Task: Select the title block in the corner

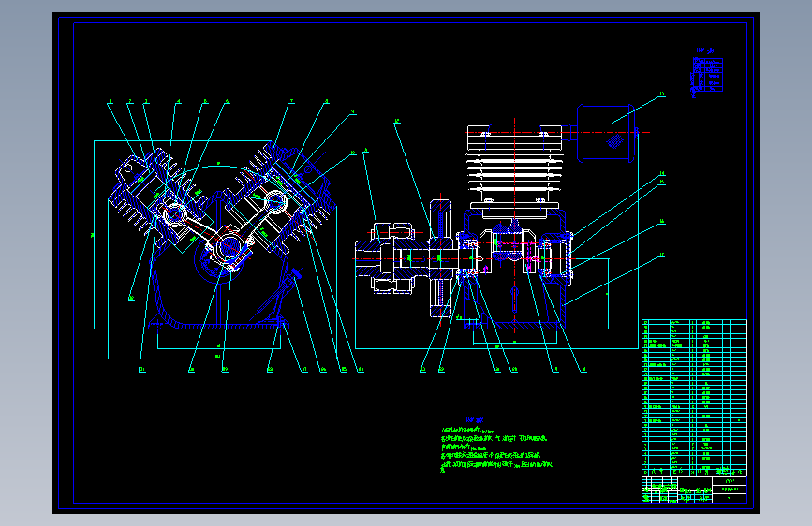Action: pyautogui.click(x=694, y=489)
